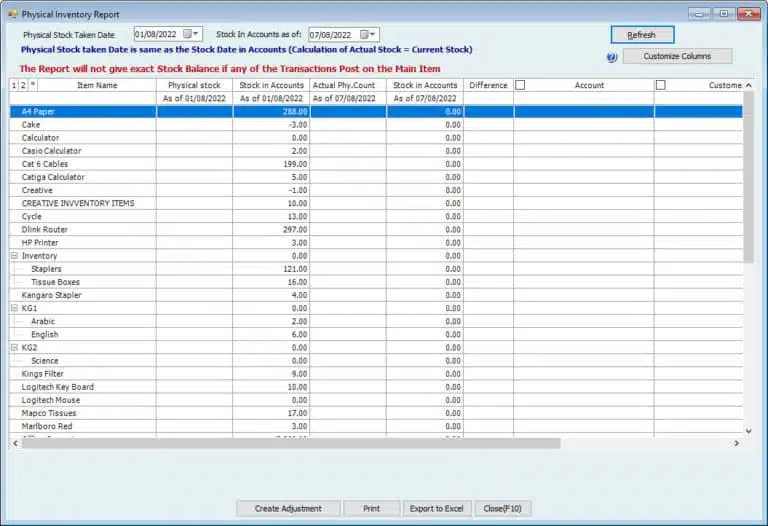Image resolution: width=768 pixels, height=526 pixels.
Task: Click the Export to Excel button
Action: [x=437, y=508]
